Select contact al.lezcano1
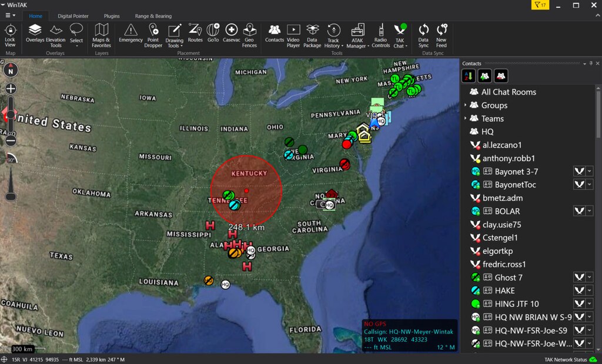The image size is (602, 364). [502, 145]
